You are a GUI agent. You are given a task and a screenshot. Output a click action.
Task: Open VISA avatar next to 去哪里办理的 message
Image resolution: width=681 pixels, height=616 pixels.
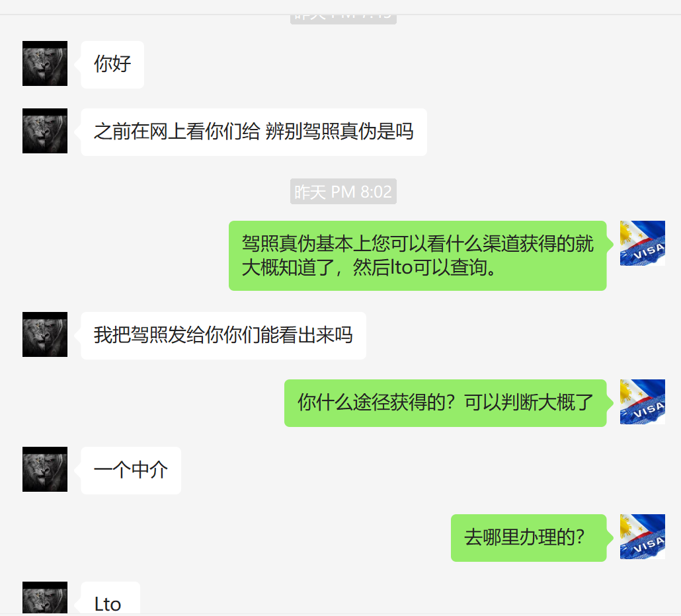coord(643,537)
